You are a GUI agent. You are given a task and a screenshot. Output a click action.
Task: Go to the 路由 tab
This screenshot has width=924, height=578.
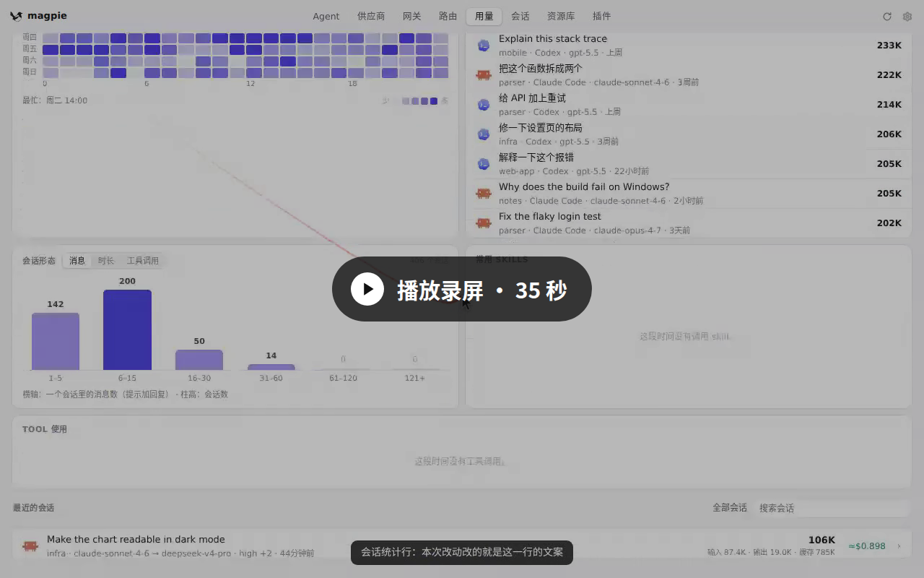[x=448, y=16]
